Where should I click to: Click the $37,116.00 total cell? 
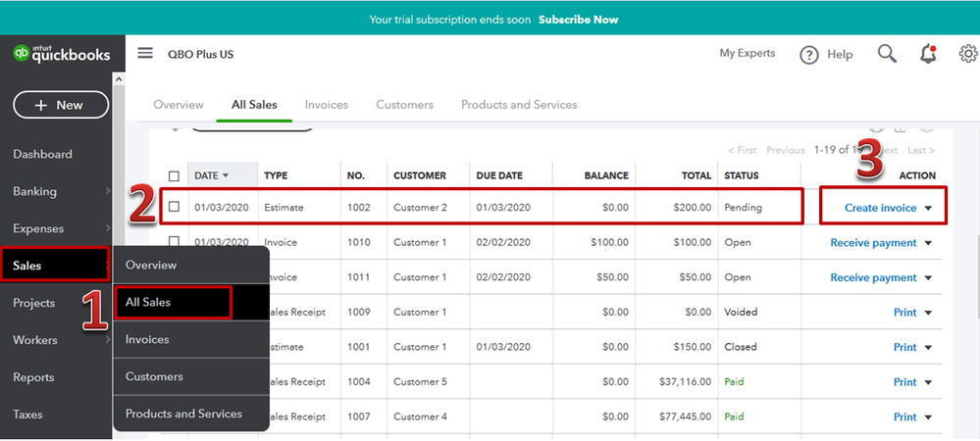click(685, 381)
